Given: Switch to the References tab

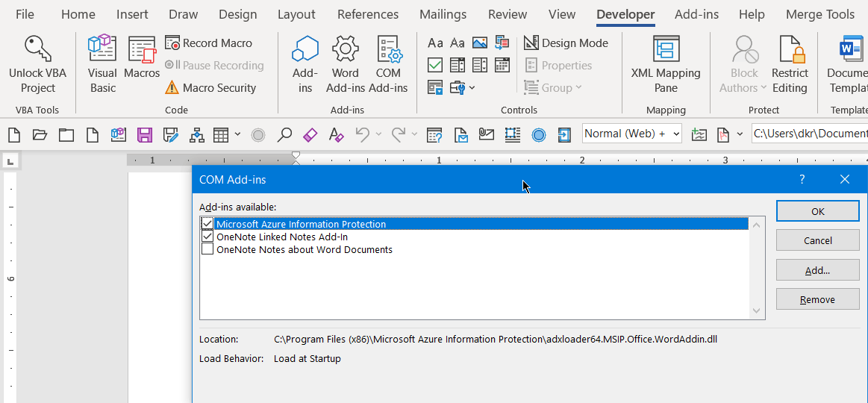Looking at the screenshot, I should tap(367, 14).
